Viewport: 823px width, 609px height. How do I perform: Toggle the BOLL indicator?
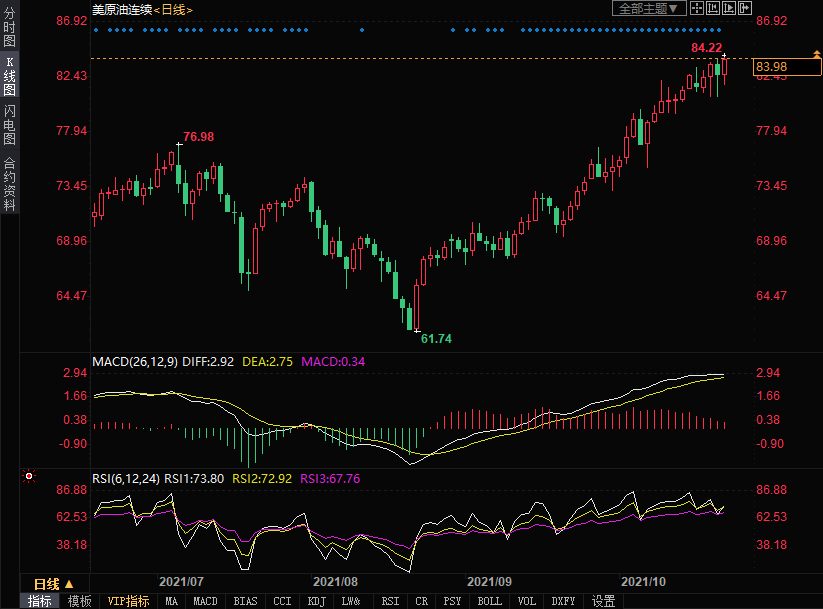tap(489, 601)
